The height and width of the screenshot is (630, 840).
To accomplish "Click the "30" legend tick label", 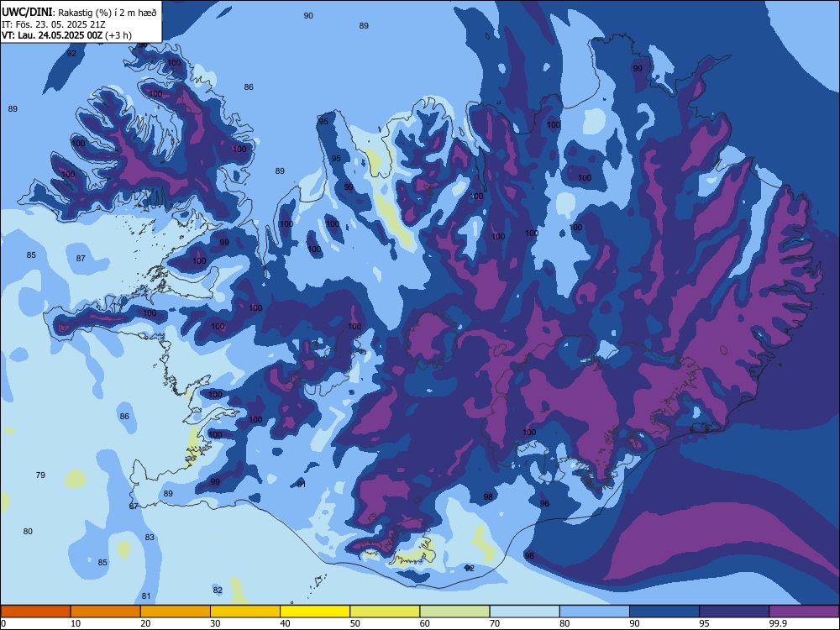I will [215, 623].
